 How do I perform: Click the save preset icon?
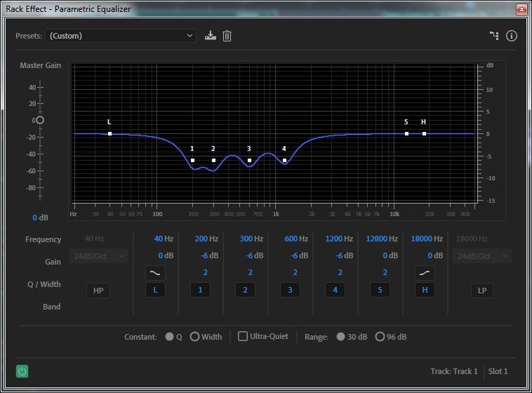[x=211, y=36]
